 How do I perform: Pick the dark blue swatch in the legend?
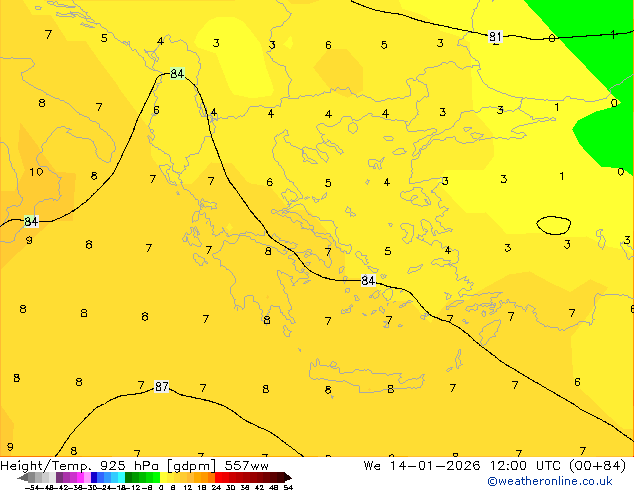94,477
